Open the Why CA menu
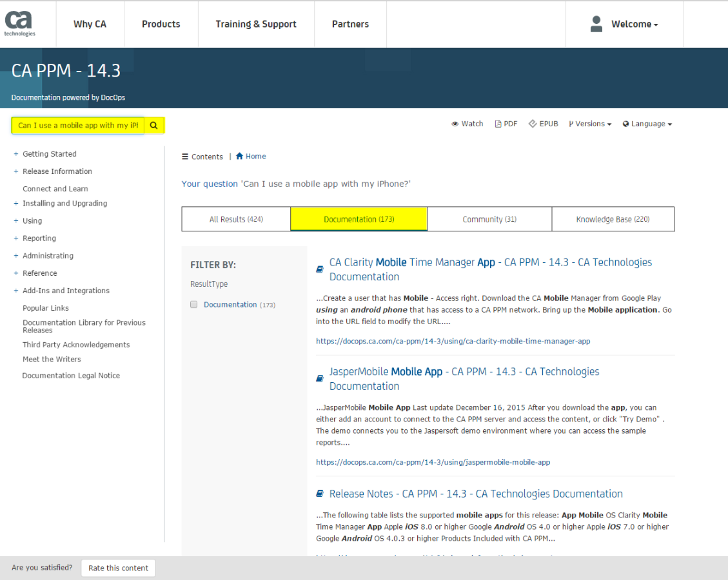This screenshot has width=728, height=580. pyautogui.click(x=90, y=24)
